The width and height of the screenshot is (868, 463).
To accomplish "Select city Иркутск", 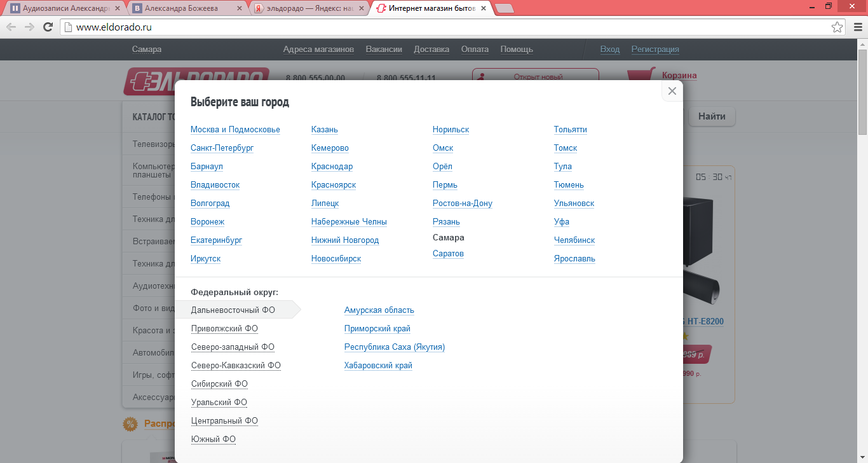I will pos(206,259).
